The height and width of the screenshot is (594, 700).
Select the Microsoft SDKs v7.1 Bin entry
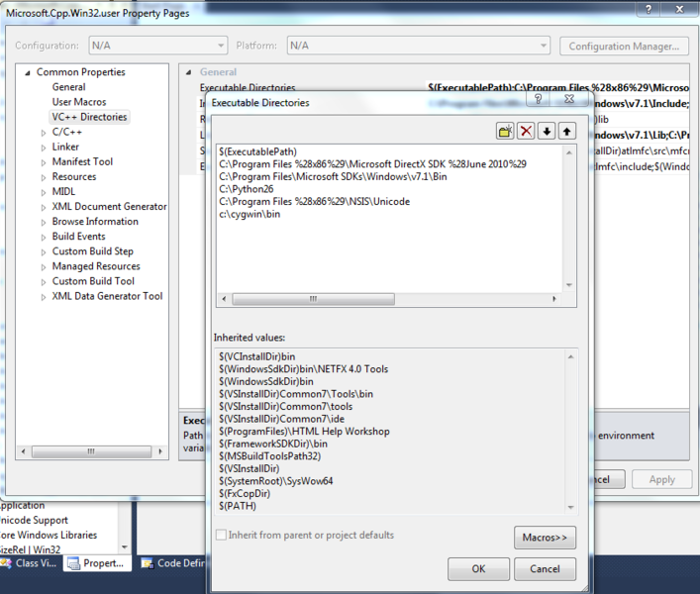[333, 177]
